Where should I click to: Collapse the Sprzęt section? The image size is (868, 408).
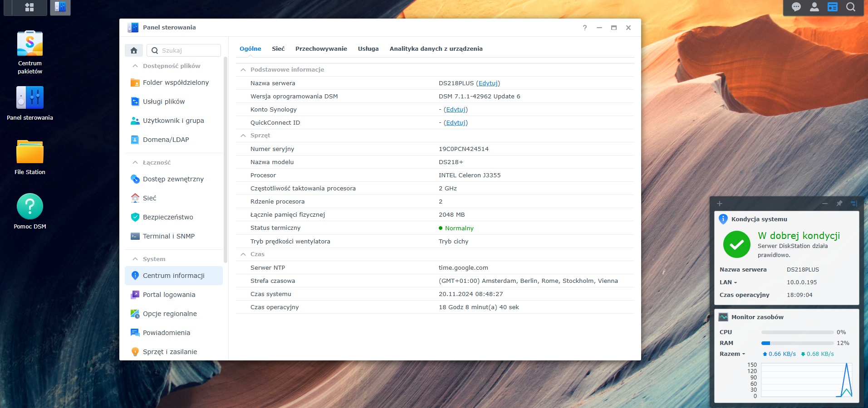pyautogui.click(x=243, y=136)
